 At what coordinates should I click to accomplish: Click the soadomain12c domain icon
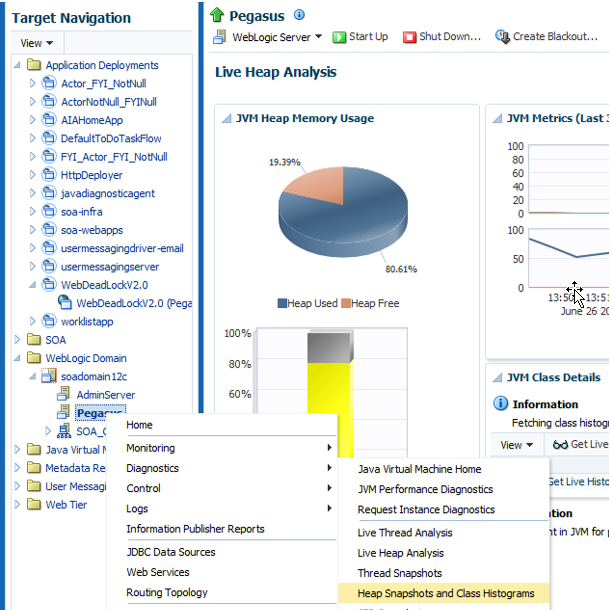pyautogui.click(x=49, y=376)
